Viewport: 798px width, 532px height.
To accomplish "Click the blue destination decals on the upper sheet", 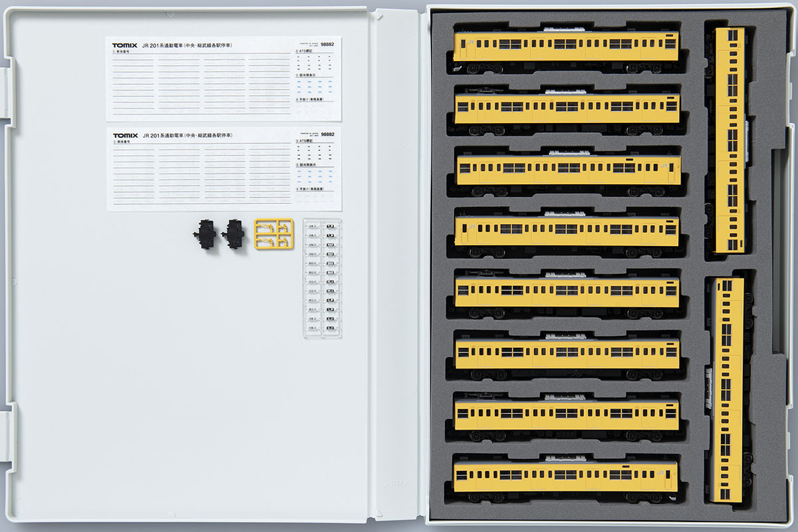I will point(315,85).
